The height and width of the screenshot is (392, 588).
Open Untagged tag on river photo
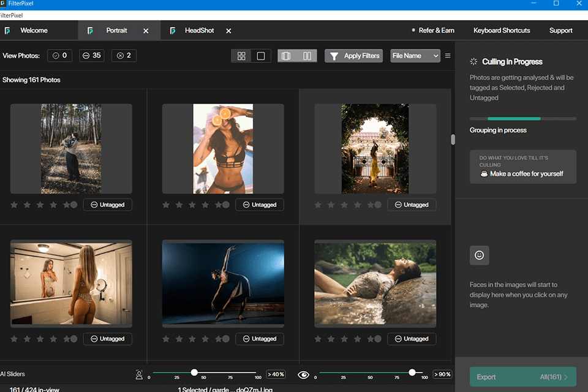click(x=412, y=339)
